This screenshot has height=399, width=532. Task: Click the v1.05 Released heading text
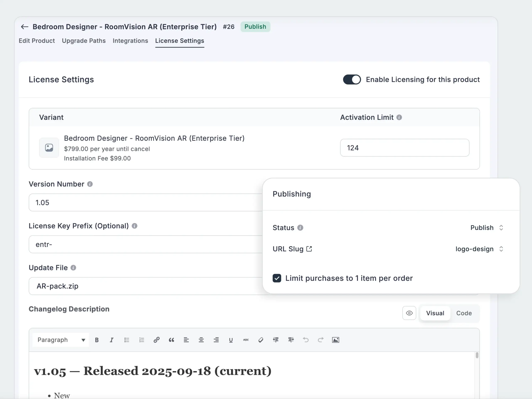point(153,371)
